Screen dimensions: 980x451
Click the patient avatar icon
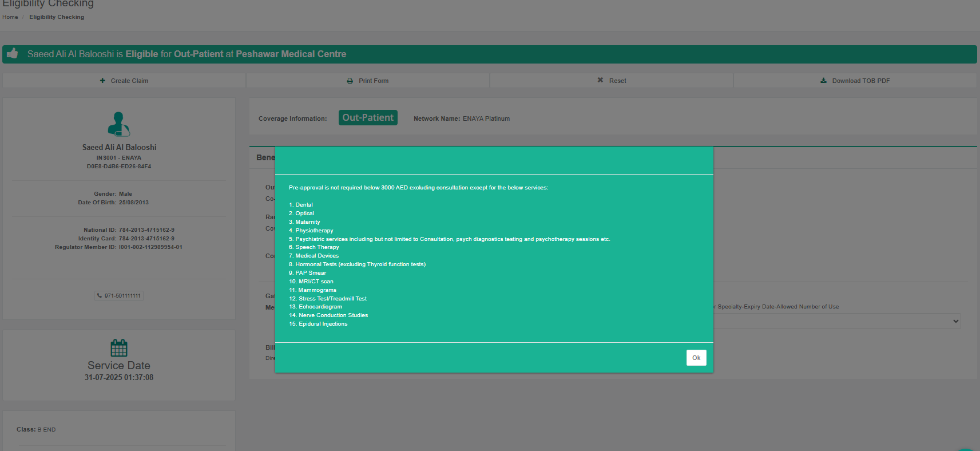click(x=119, y=124)
